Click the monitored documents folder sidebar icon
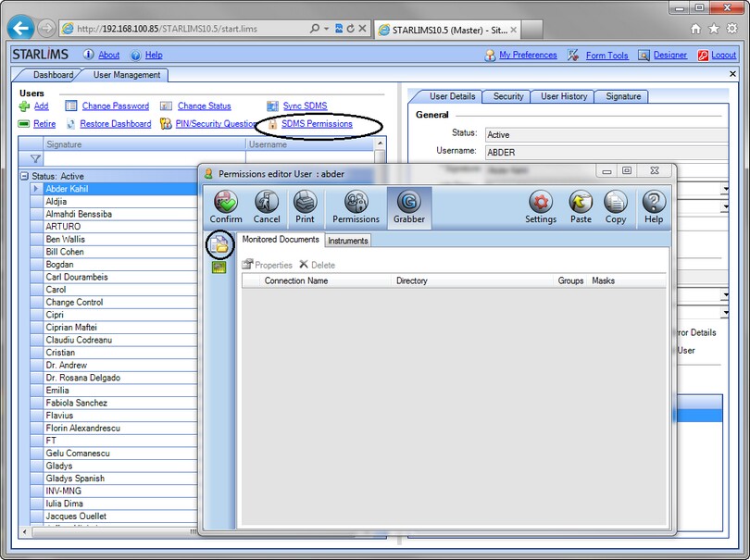Viewport: 750px width, 560px height. [219, 244]
